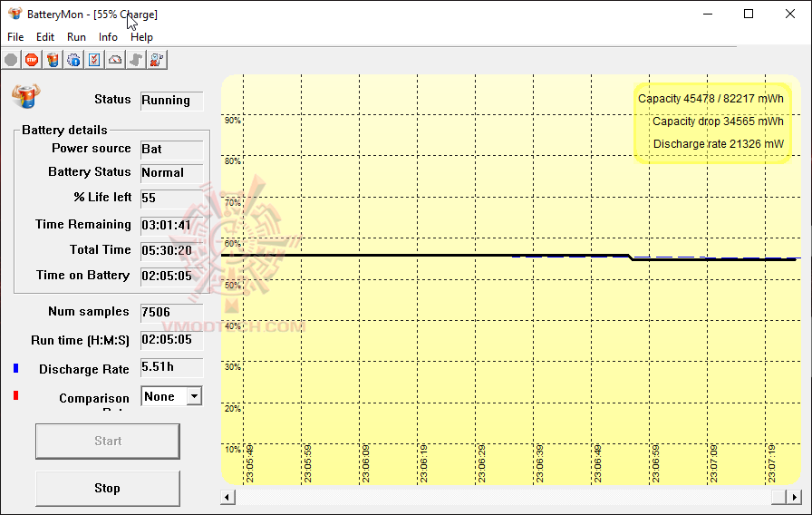812x515 pixels.
Task: Click the red checklist toolbar icon
Action: [94, 60]
